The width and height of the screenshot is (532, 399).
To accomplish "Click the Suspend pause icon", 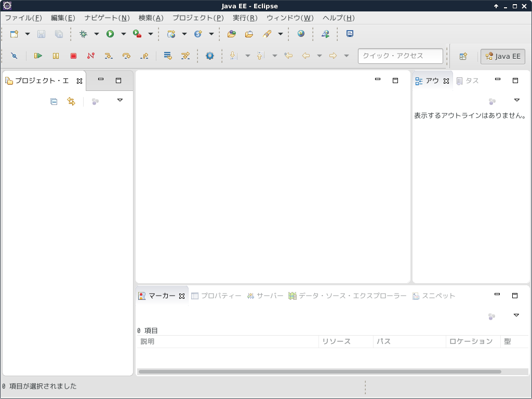I will point(56,56).
